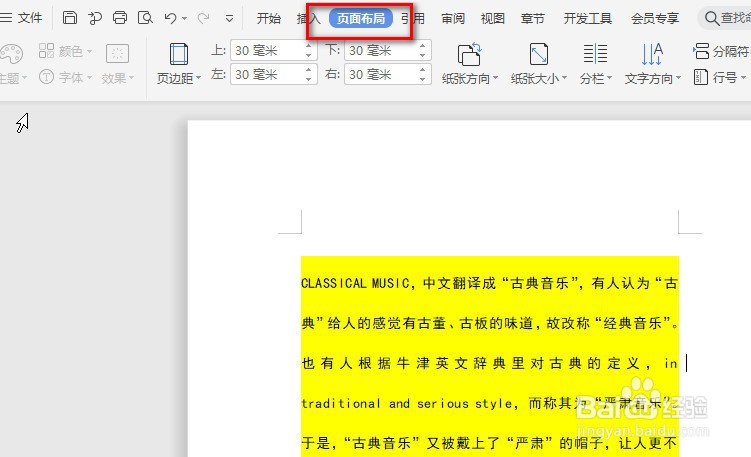Select the 页面布局 tab
Image resolution: width=751 pixels, height=457 pixels.
[x=361, y=18]
